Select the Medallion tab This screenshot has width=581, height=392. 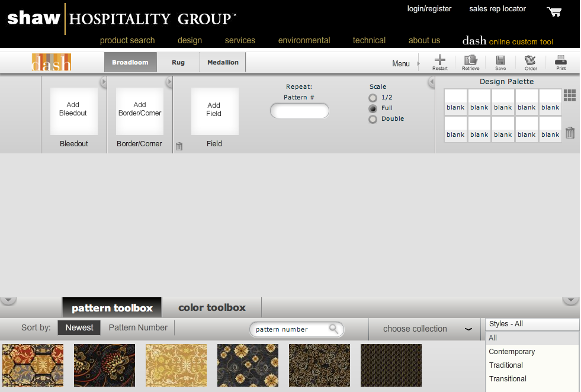coord(223,62)
